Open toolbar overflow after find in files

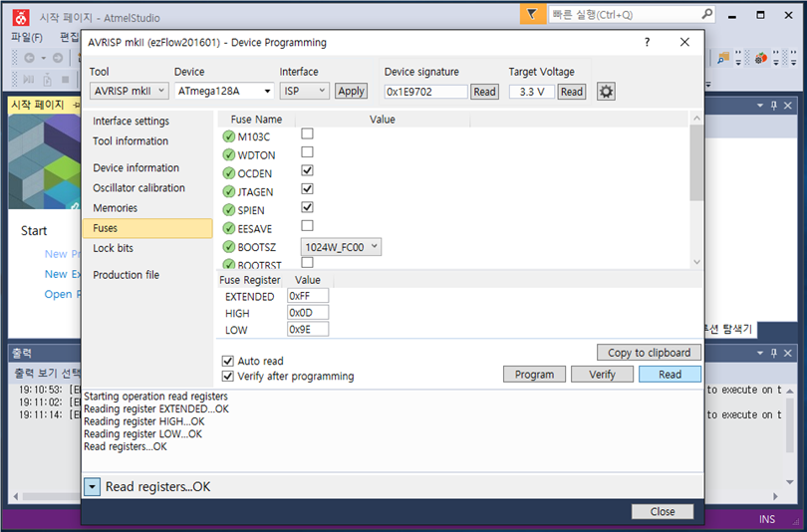click(x=738, y=58)
